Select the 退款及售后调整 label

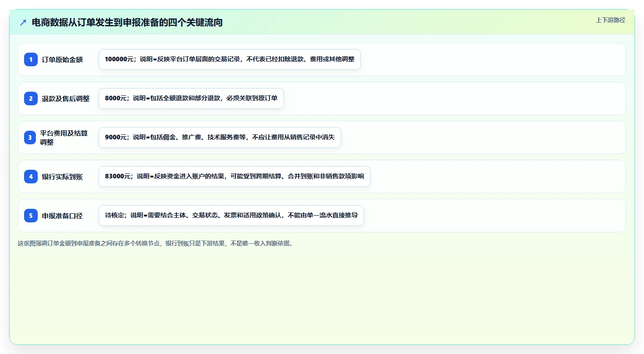(x=65, y=98)
